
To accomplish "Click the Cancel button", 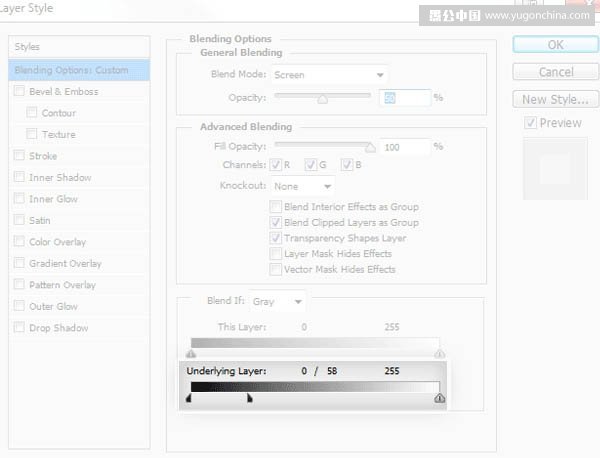I will [555, 72].
